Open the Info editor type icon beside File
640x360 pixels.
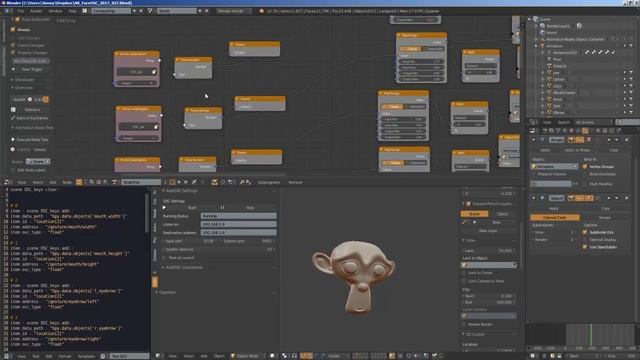click(x=7, y=11)
